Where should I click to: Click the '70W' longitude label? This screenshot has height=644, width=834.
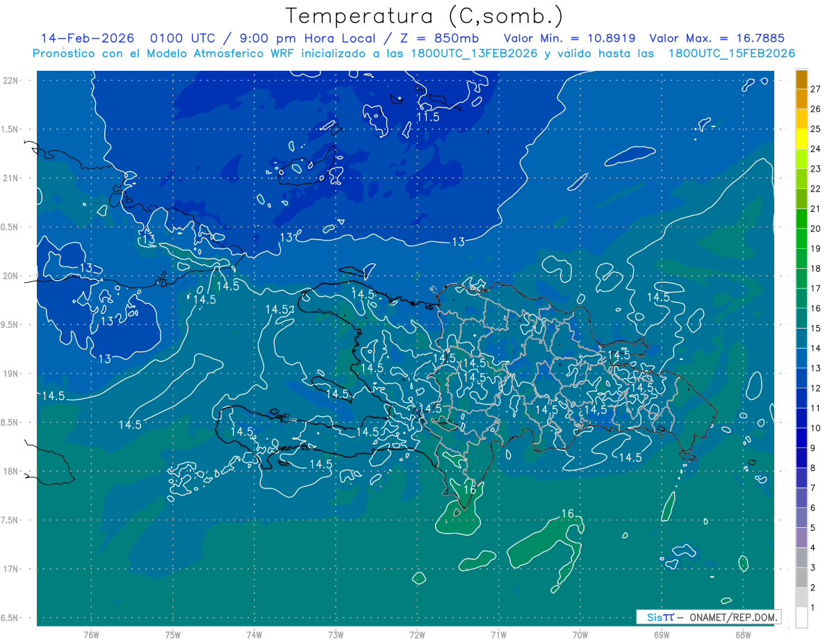coord(580,635)
